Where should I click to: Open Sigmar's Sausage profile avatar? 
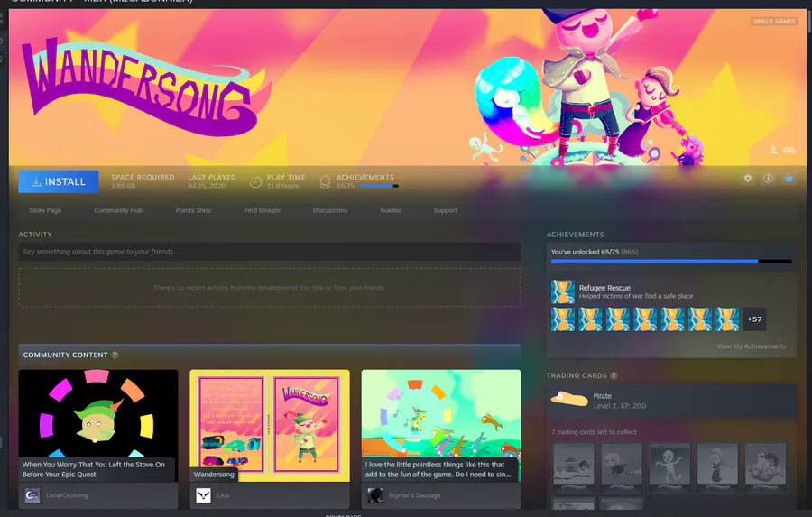375,495
